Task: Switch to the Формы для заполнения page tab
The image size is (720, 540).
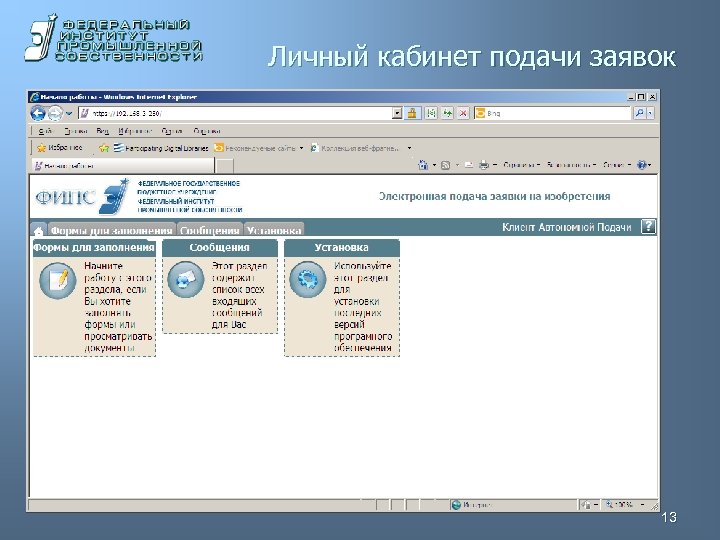Action: coord(112,230)
